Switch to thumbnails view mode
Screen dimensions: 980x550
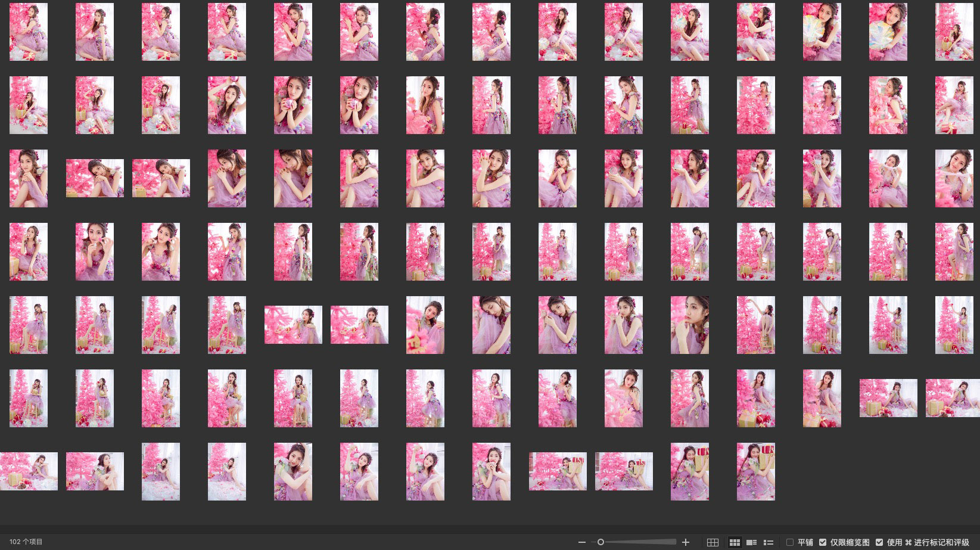tap(735, 542)
